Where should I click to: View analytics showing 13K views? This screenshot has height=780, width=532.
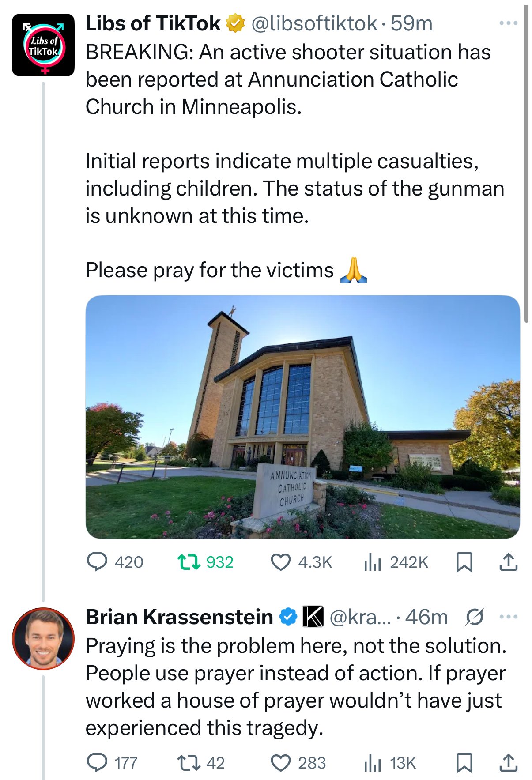372,763
